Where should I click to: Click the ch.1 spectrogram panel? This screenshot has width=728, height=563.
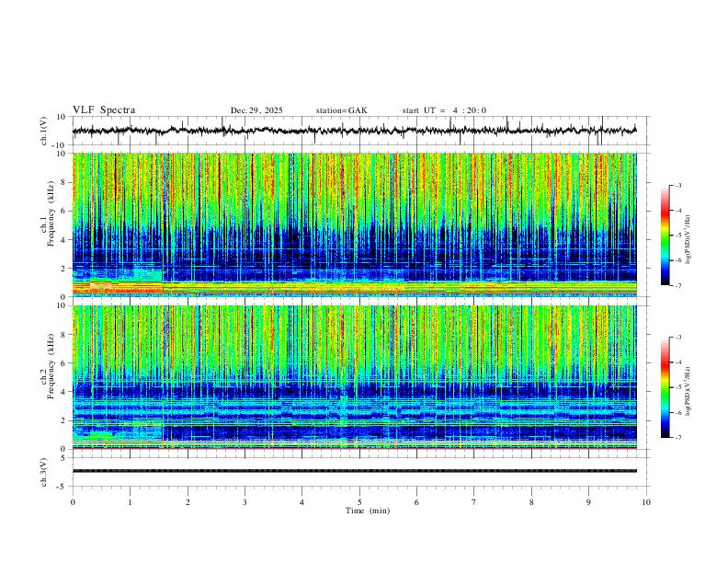pos(355,224)
